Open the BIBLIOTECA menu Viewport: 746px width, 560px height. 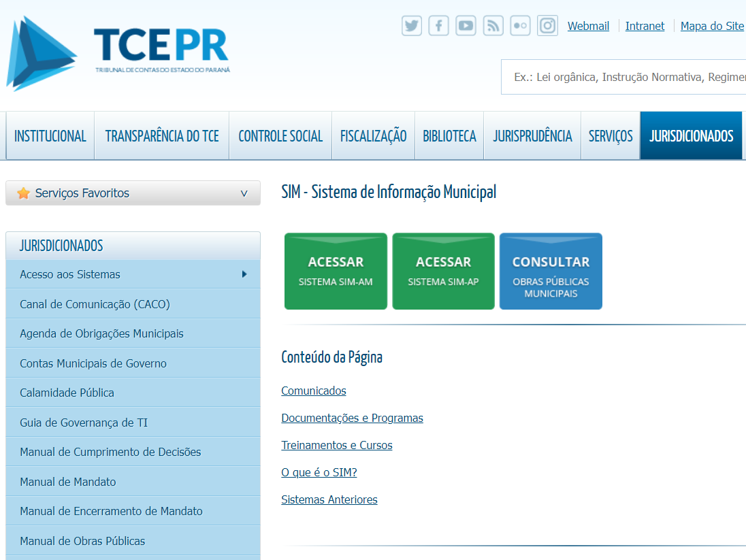tap(449, 136)
